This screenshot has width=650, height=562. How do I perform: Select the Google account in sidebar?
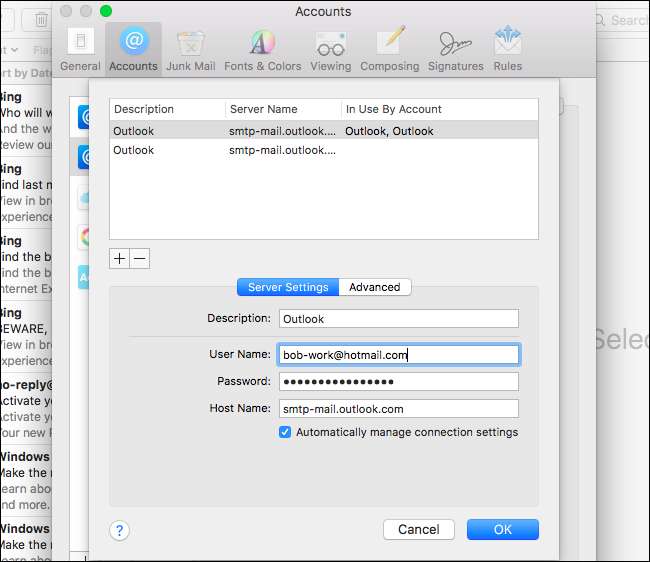pyautogui.click(x=84, y=237)
